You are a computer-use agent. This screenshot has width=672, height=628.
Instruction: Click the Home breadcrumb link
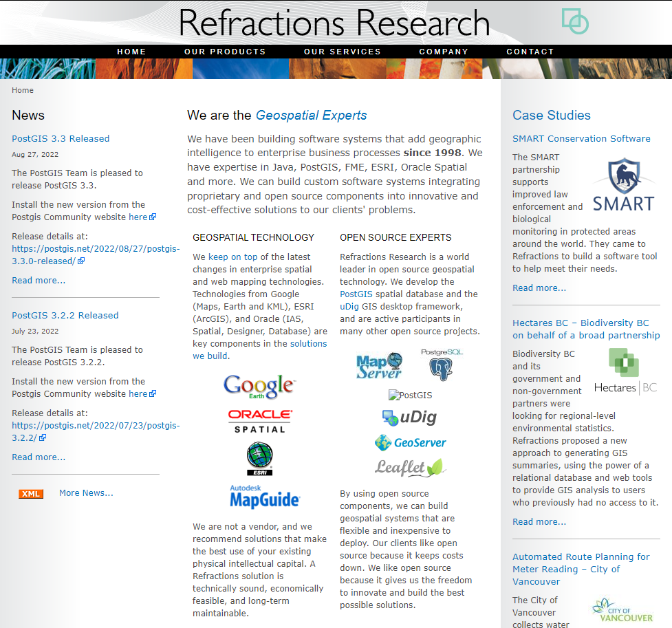tap(23, 90)
